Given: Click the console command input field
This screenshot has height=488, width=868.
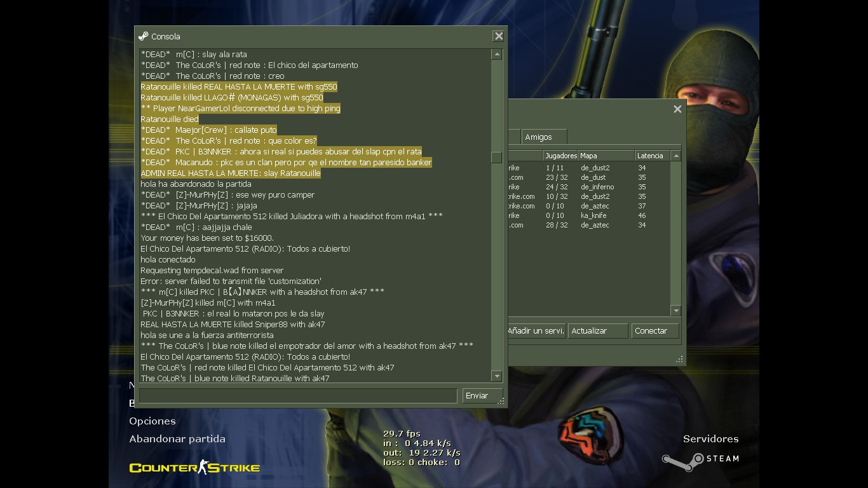Looking at the screenshot, I should tap(298, 395).
